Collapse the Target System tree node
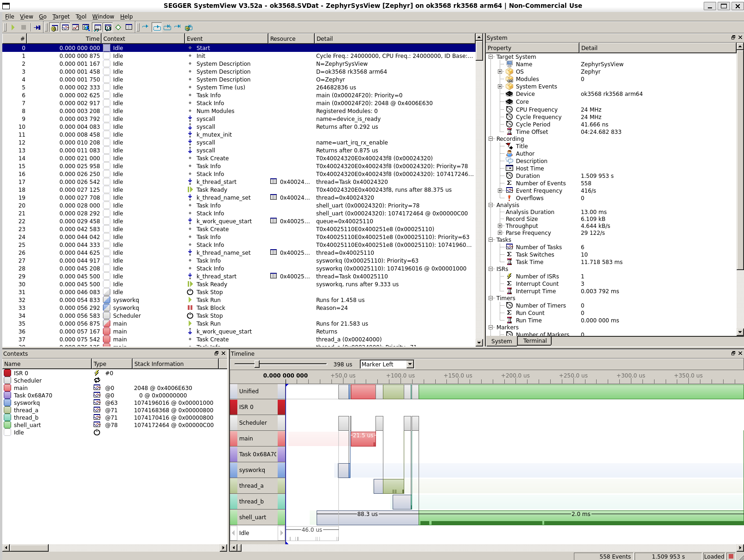The height and width of the screenshot is (560, 744). pyautogui.click(x=490, y=57)
